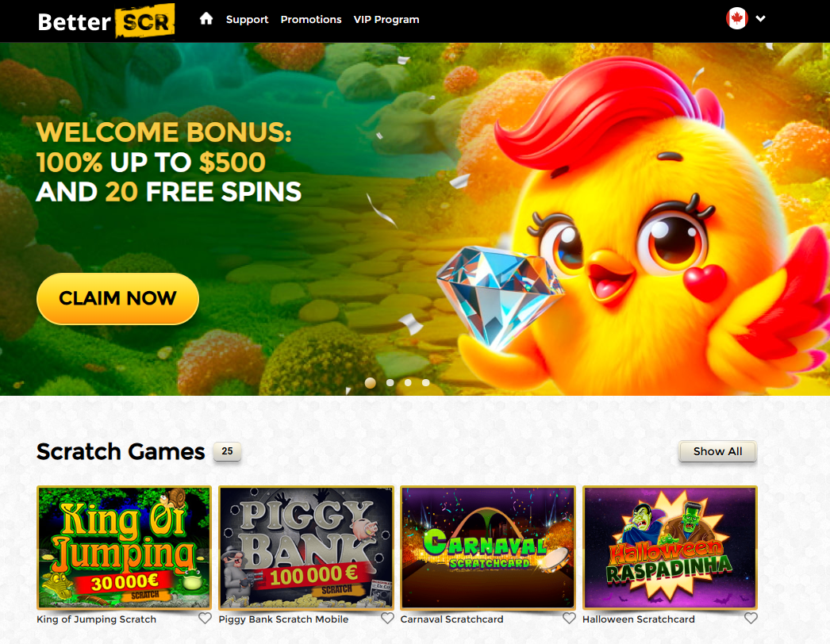
Task: Open the VIP Program page
Action: point(386,20)
